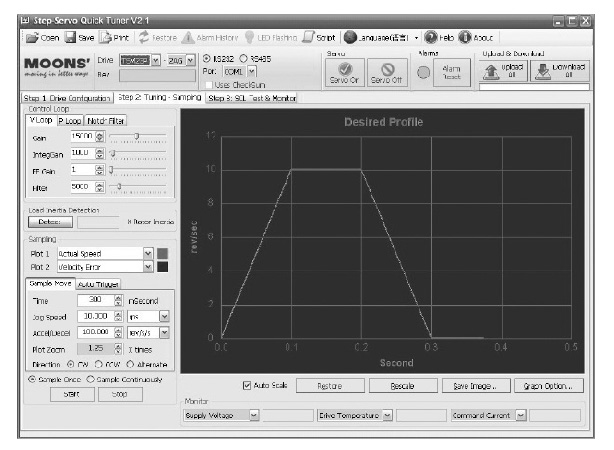Click the Servo On button
The image size is (614, 450).
tap(345, 72)
